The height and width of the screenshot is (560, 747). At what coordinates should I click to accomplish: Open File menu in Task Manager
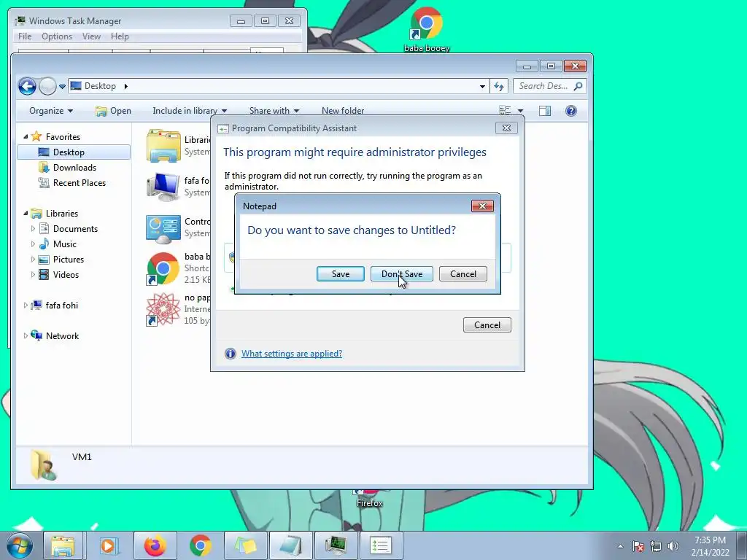25,36
